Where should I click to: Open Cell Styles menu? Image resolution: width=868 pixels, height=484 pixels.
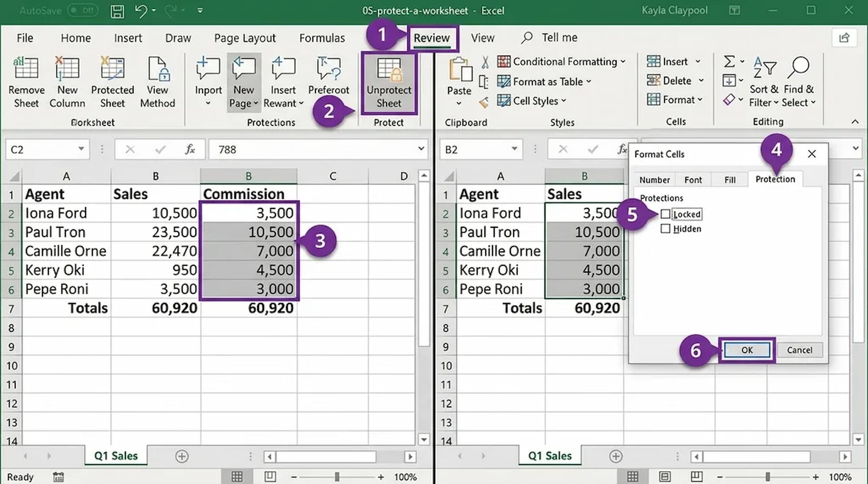531,101
